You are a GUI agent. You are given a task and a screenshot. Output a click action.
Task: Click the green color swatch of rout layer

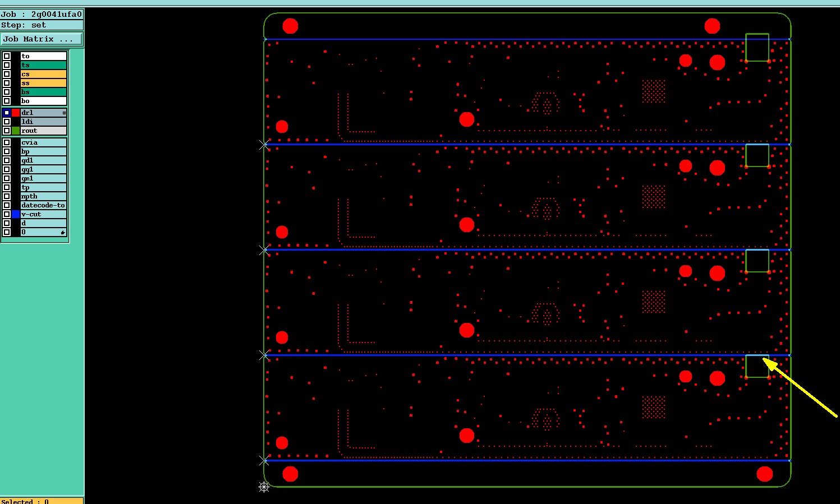pos(16,131)
